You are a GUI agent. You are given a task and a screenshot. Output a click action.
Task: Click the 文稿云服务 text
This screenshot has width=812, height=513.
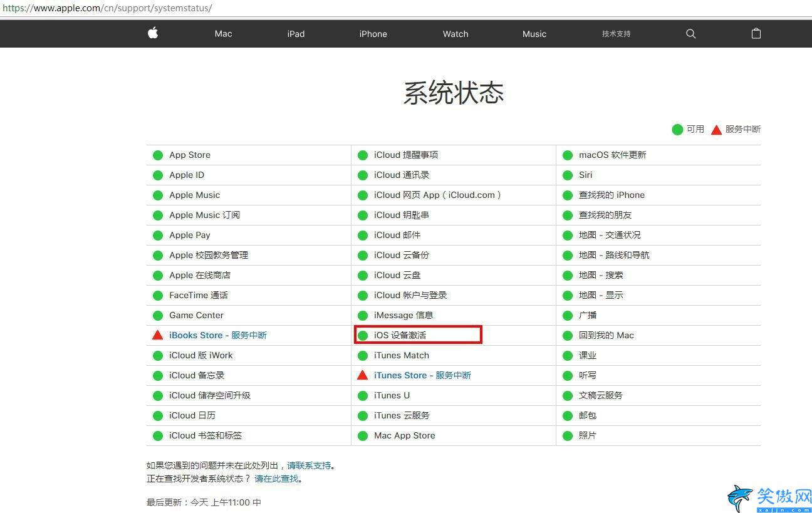coord(601,395)
